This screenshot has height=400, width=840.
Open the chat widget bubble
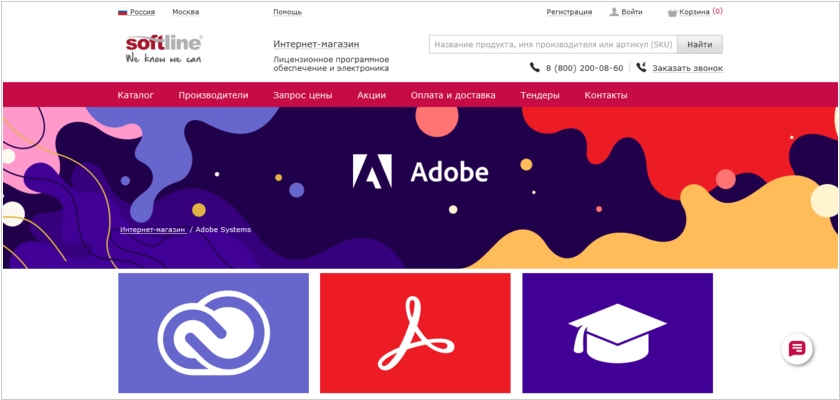coord(797,349)
